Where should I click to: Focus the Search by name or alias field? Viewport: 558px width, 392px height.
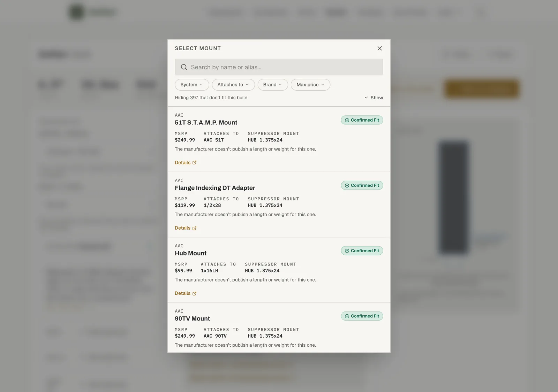tap(279, 67)
